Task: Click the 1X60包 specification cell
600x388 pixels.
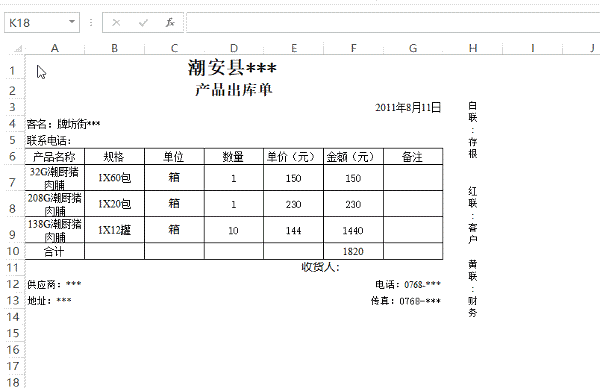Action: [x=114, y=178]
